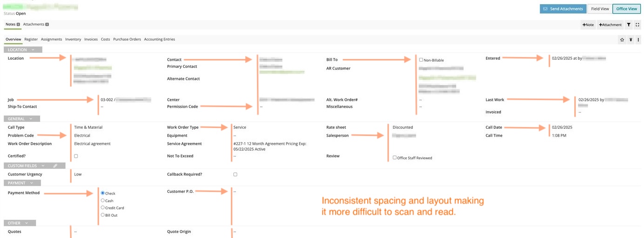The image size is (644, 238).
Task: Click the fullscreen expand icon
Action: coord(637,25)
